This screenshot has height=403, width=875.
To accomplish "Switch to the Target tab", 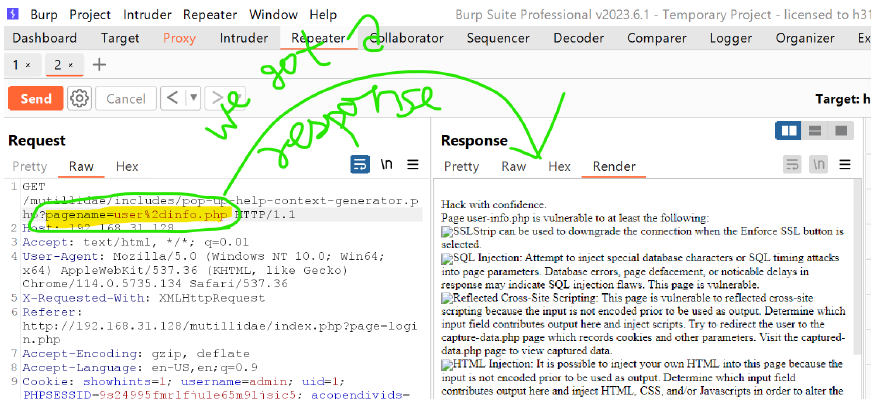I will click(120, 38).
